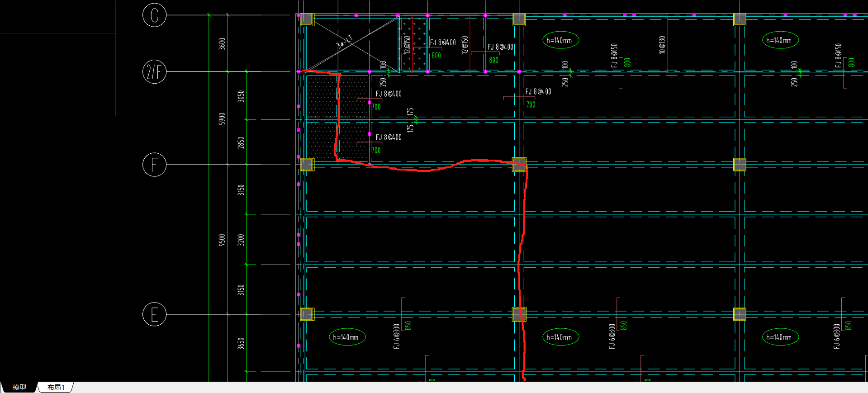Switch to the 模型 tab
The width and height of the screenshot is (868, 393).
[19, 388]
